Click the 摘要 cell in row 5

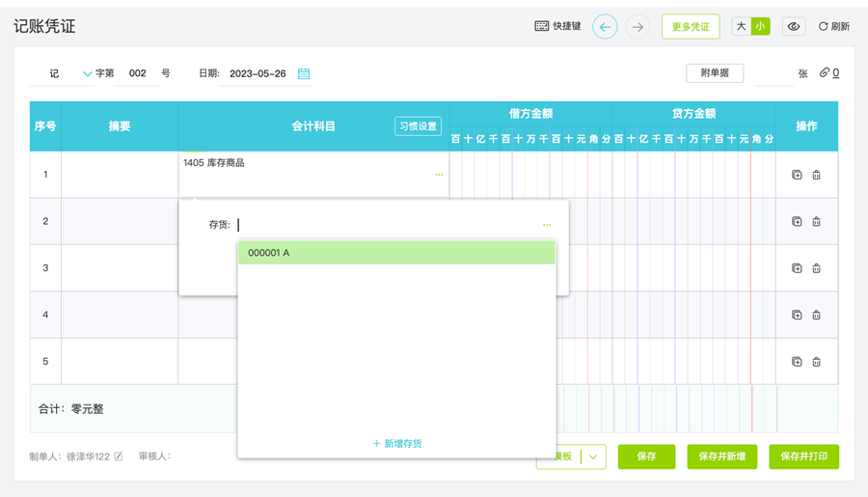click(119, 361)
